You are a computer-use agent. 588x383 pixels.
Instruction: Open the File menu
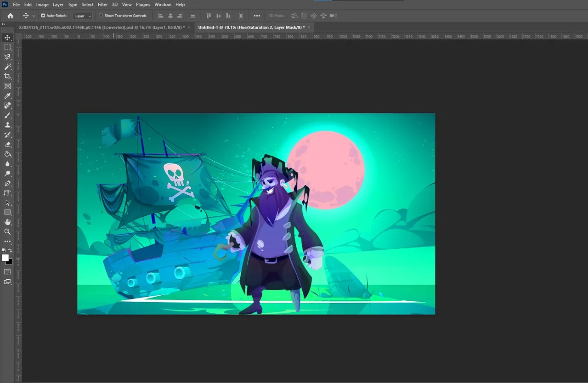tap(17, 5)
